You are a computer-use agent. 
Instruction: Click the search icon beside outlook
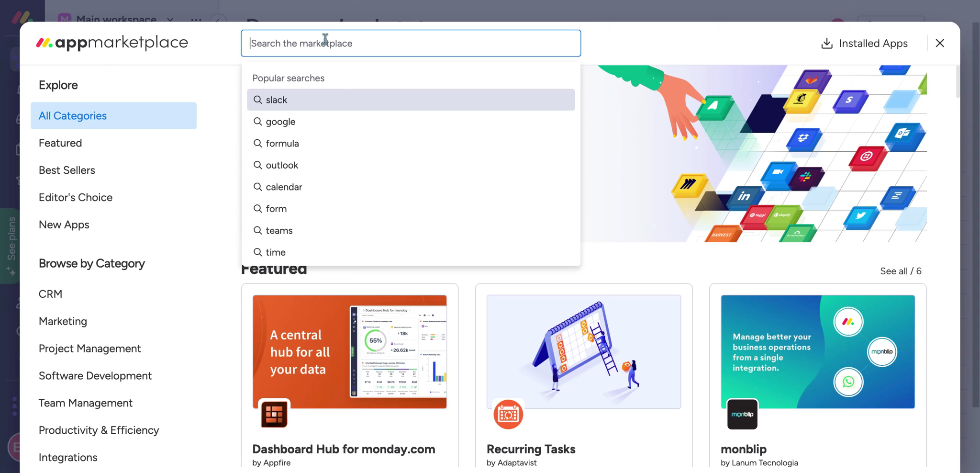257,165
